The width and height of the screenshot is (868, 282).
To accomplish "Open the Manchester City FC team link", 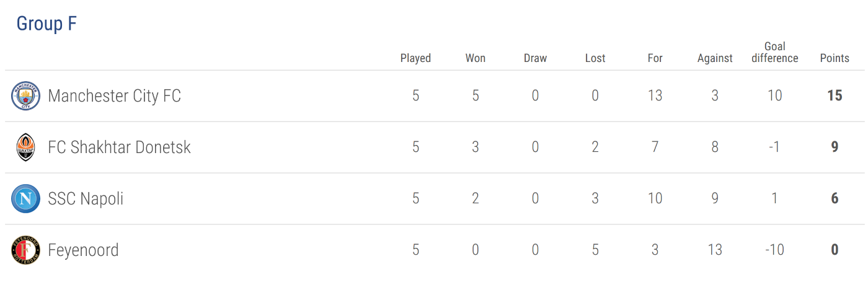I will click(x=115, y=96).
